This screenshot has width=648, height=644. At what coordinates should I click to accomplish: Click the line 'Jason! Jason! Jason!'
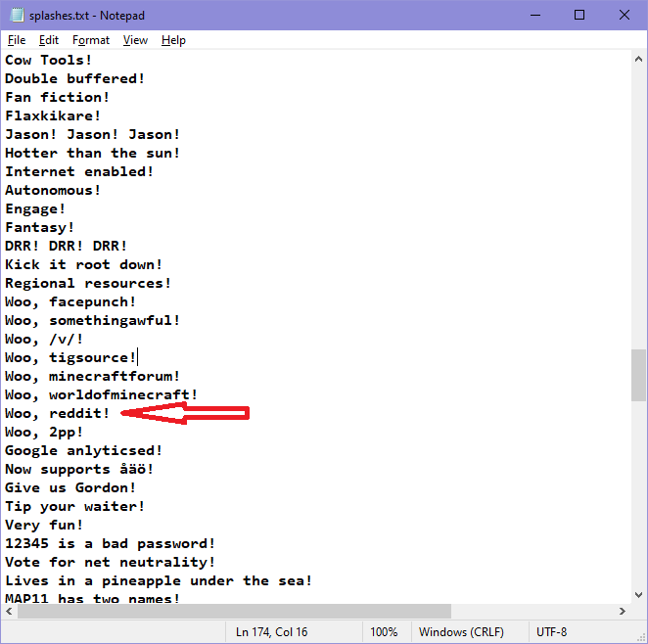92,135
